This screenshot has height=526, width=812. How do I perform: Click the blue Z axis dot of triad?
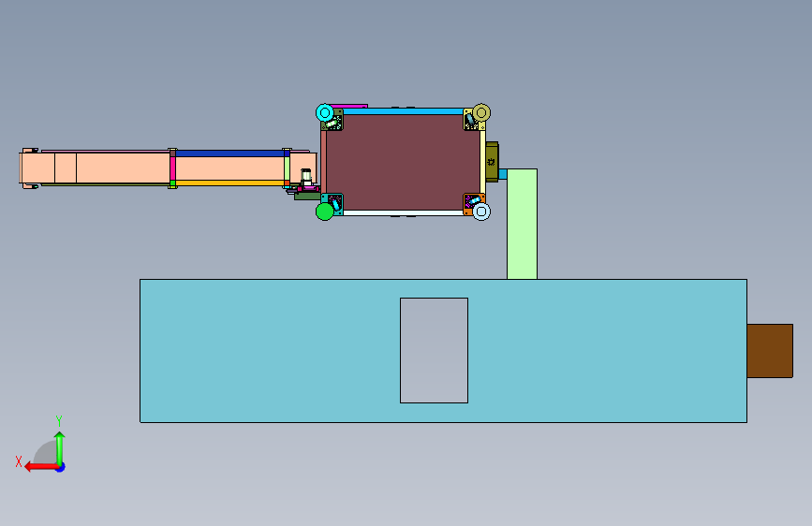(61, 467)
